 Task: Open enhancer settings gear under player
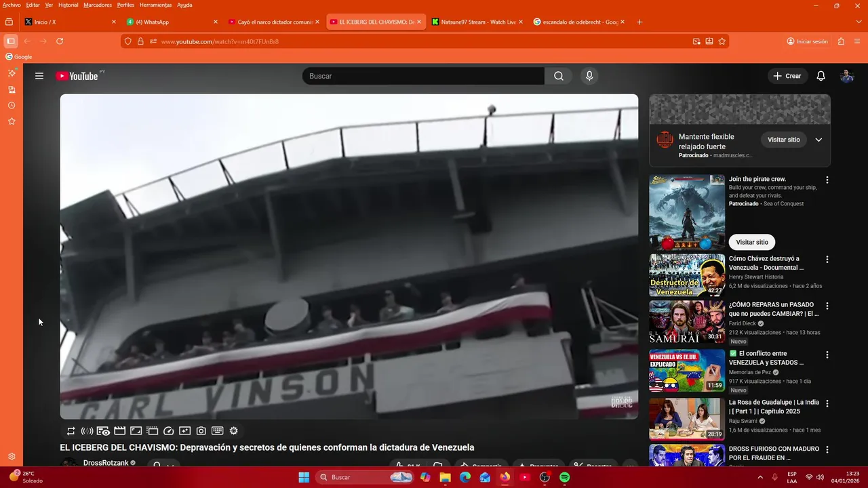pos(234,431)
